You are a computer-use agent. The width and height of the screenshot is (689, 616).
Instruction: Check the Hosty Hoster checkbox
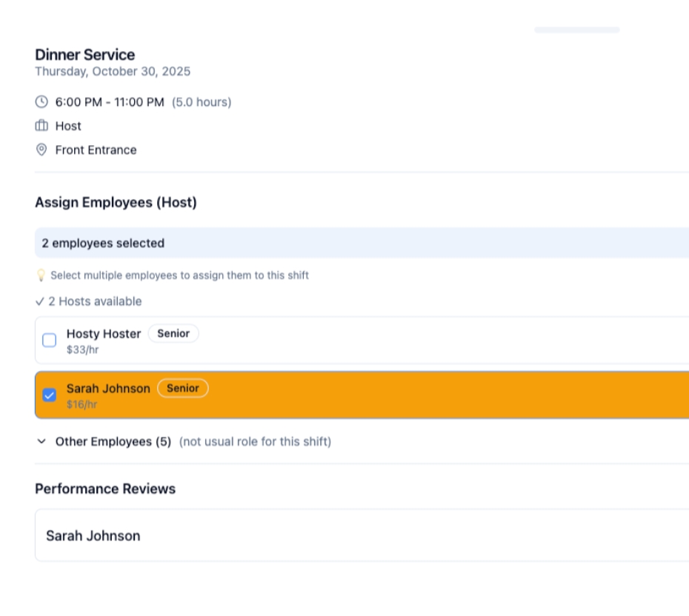click(x=50, y=341)
